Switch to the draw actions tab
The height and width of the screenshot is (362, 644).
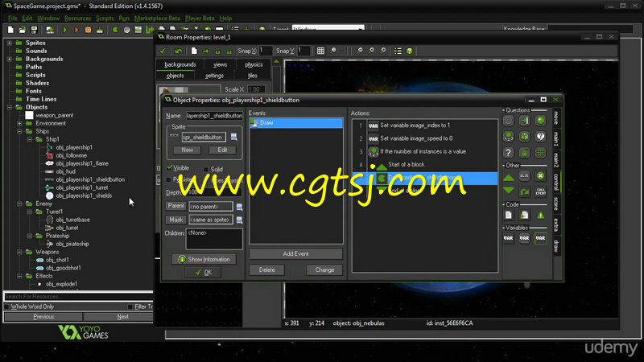(556, 245)
